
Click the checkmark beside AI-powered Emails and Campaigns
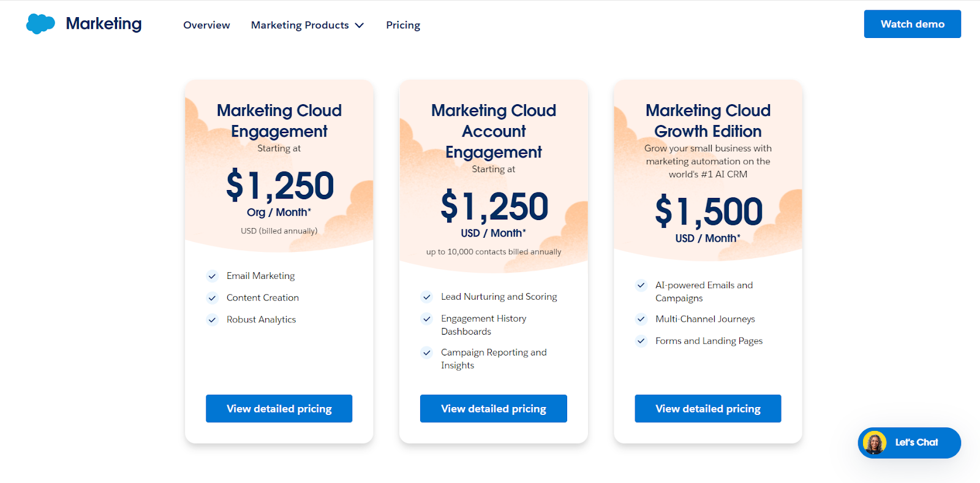coord(641,285)
